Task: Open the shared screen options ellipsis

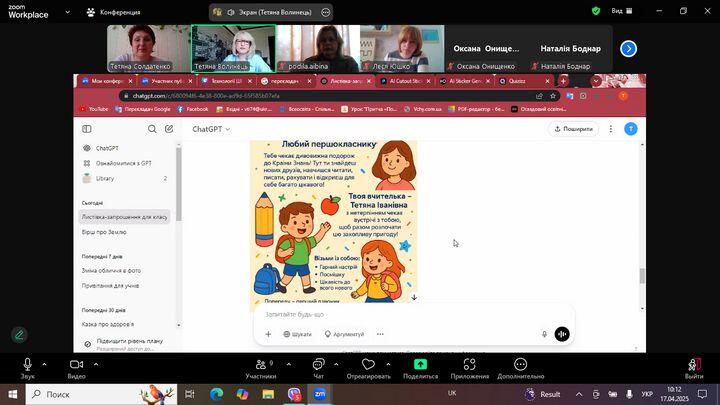Action: (326, 12)
